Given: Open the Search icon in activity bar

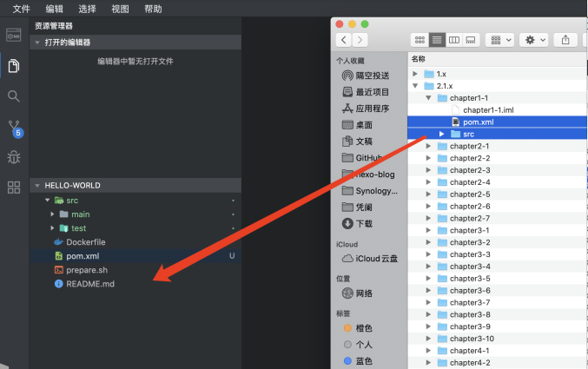Looking at the screenshot, I should (14, 96).
